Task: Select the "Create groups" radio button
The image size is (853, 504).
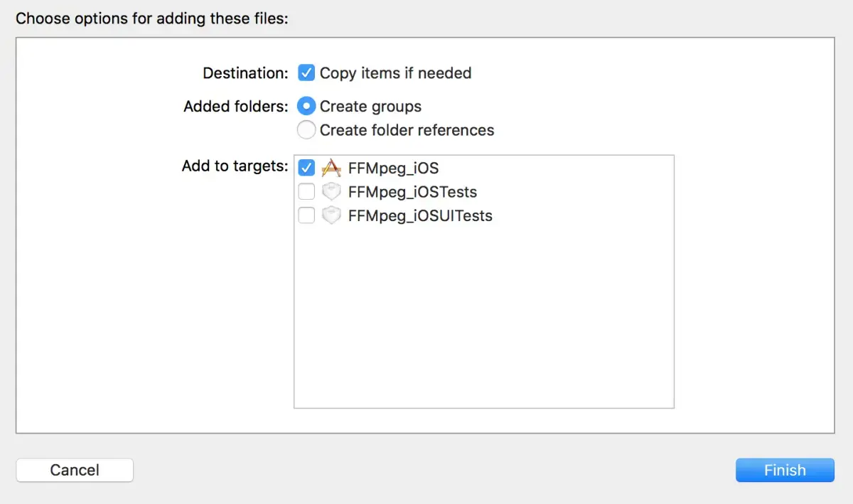Action: (306, 106)
